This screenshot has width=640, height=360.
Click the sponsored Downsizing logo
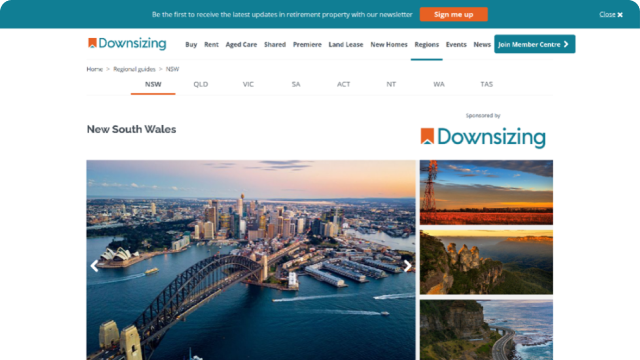(x=483, y=137)
